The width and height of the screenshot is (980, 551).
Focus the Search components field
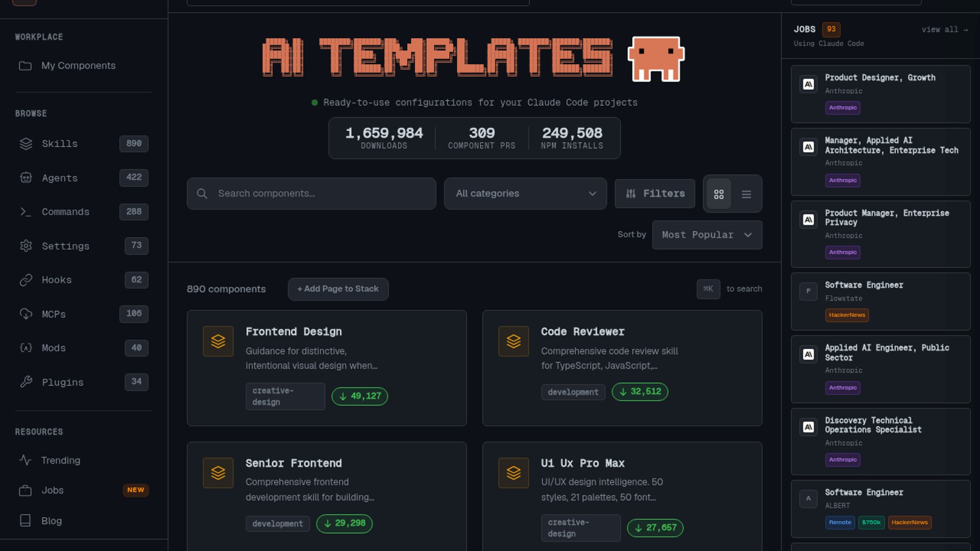coord(311,194)
